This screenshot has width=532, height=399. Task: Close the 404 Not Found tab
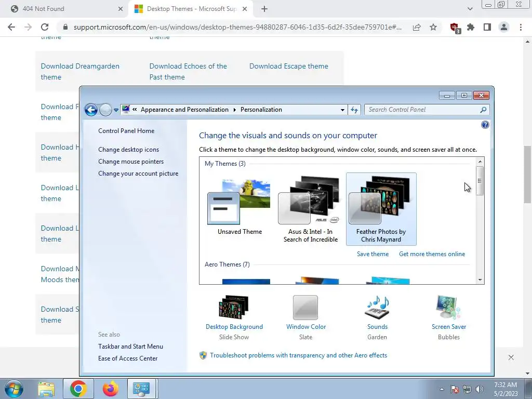click(121, 9)
